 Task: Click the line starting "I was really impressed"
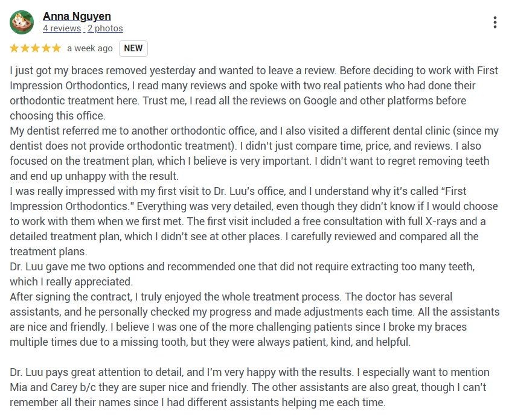(242, 191)
